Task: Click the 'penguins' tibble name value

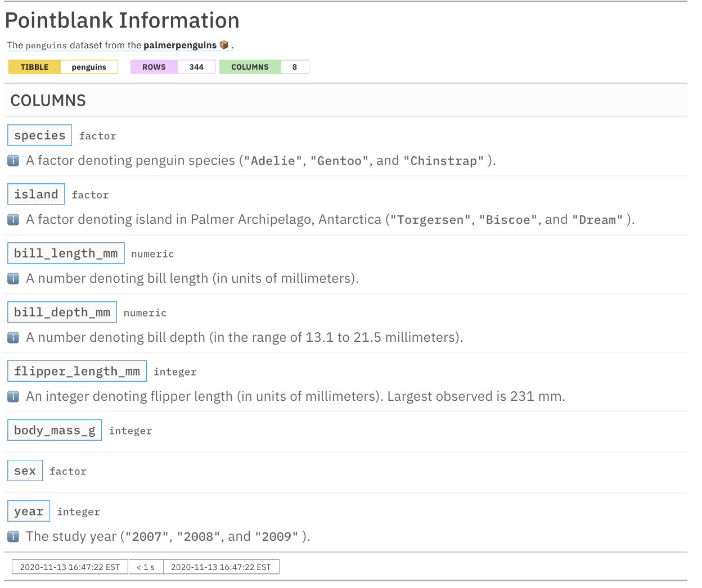Action: tap(89, 67)
